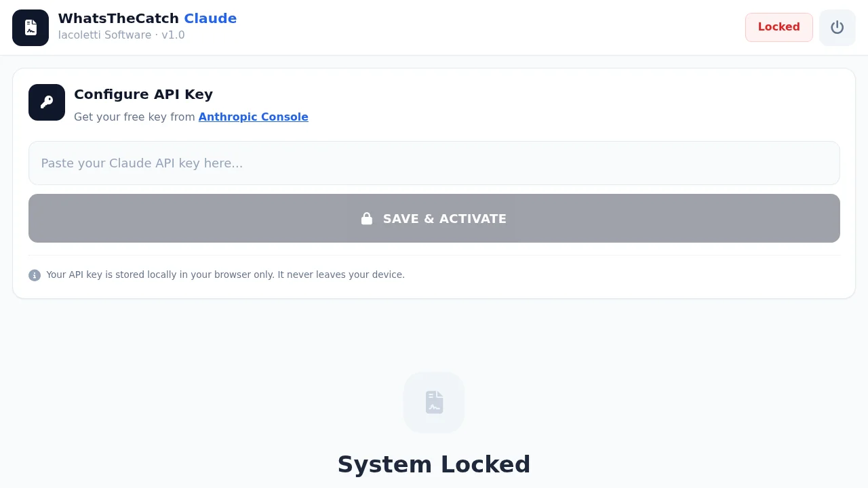
Task: Click the 'Get your free key from' text
Action: (134, 117)
